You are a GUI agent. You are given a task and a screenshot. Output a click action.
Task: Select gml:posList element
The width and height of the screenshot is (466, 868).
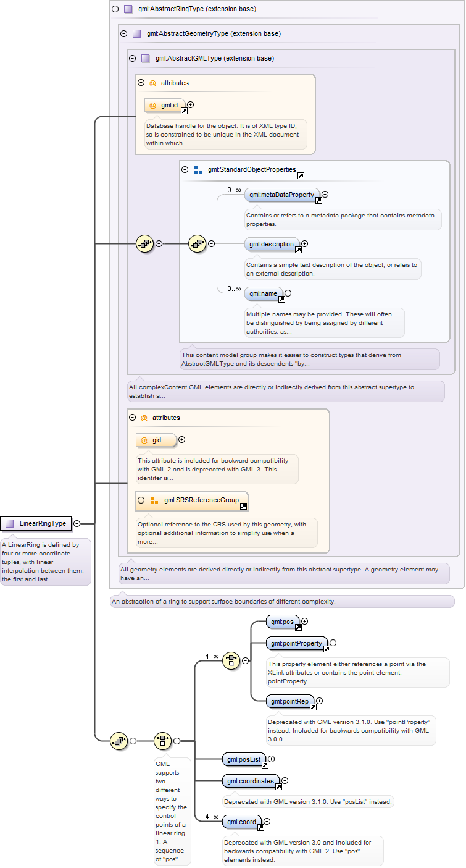[244, 759]
